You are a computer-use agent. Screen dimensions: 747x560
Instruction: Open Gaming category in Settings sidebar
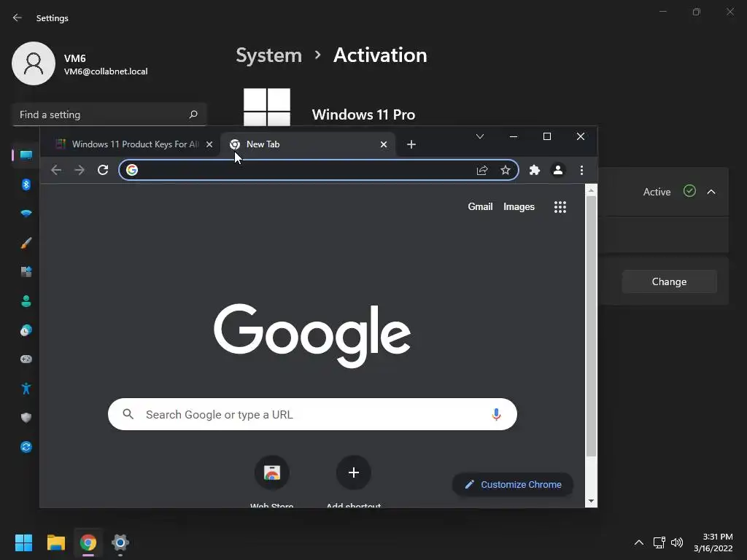[x=26, y=359]
